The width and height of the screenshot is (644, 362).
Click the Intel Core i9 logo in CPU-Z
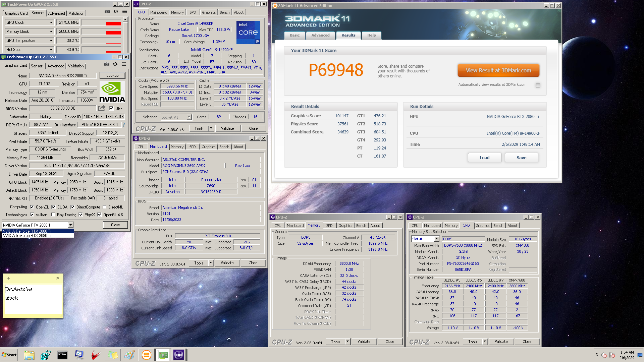[248, 33]
